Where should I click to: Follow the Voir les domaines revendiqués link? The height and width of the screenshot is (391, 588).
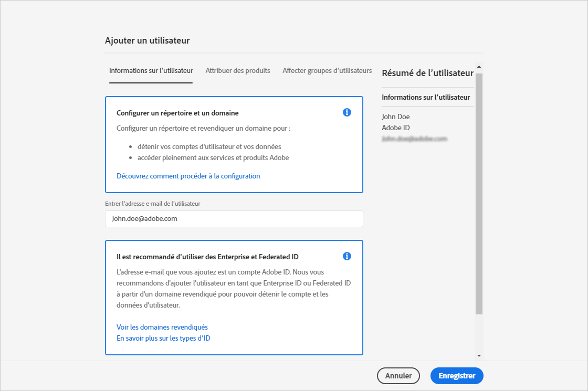162,327
